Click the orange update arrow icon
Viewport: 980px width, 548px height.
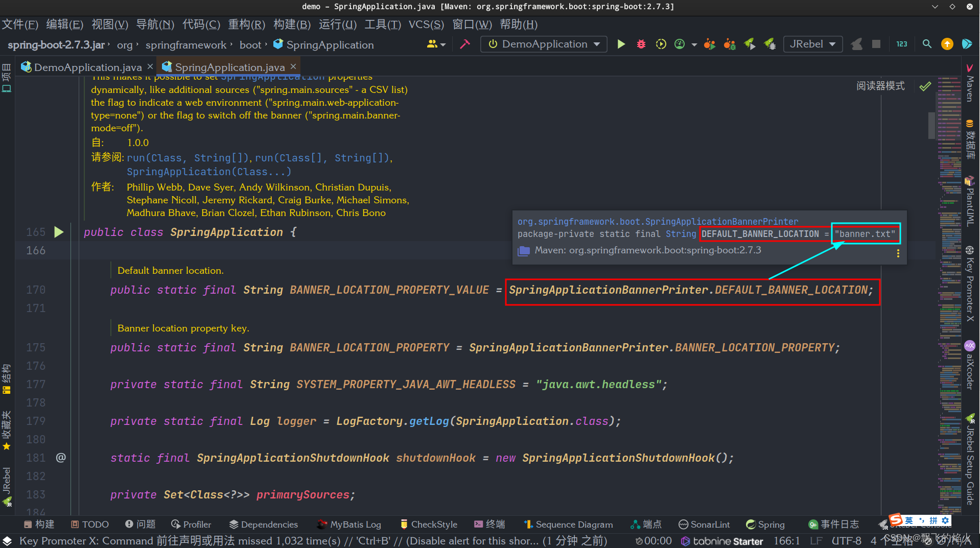click(x=947, y=44)
